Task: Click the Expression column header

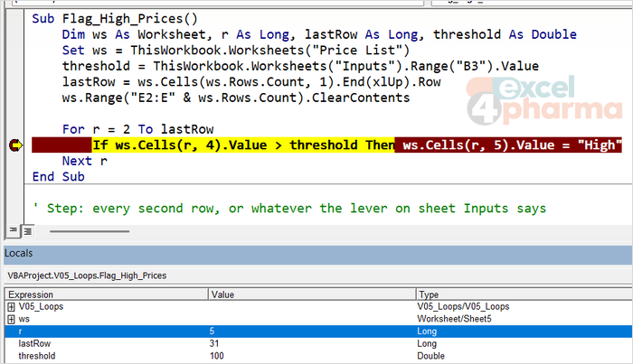Action: click(x=107, y=294)
